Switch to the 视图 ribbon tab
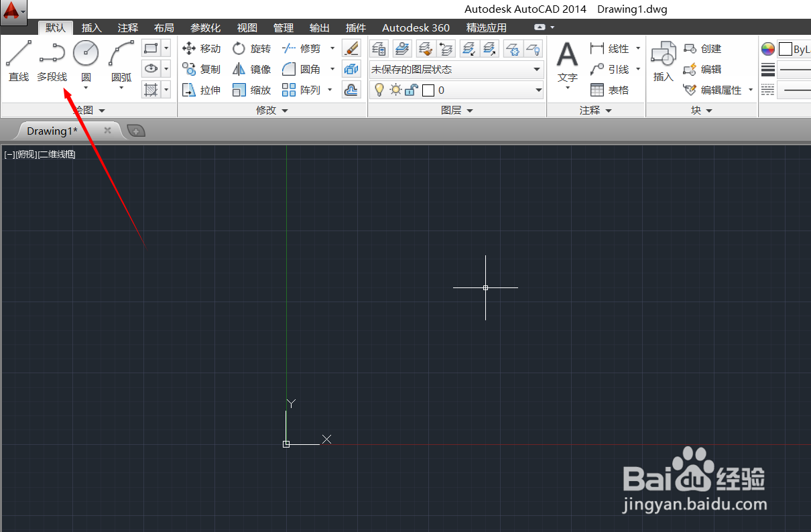 click(x=247, y=27)
